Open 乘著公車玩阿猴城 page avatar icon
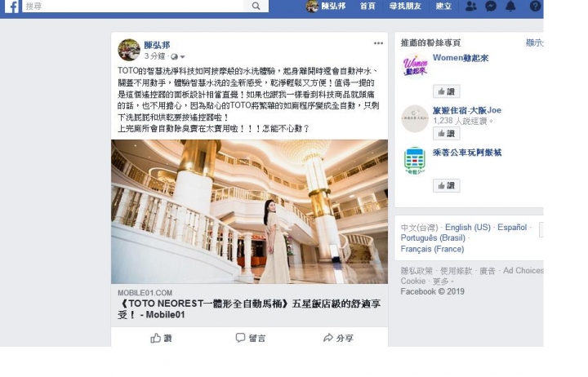The image size is (588, 377). tap(415, 161)
